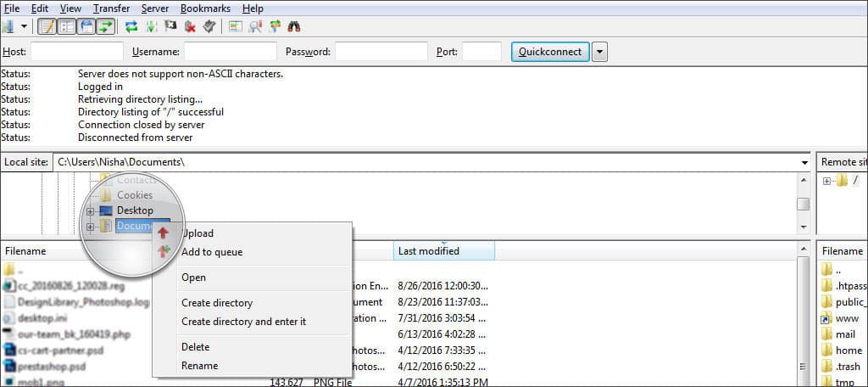Toggle the remote directory tree view
The image size is (868, 387).
86,26
